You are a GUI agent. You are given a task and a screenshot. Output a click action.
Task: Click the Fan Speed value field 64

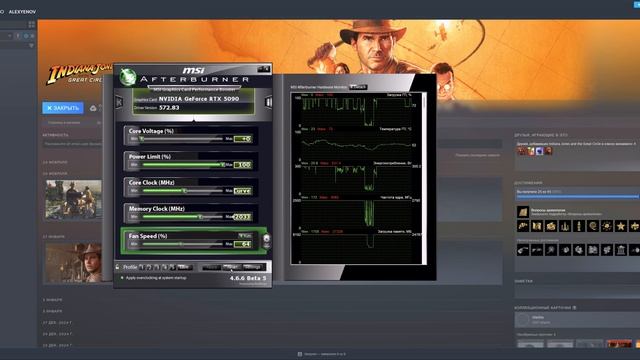(243, 244)
